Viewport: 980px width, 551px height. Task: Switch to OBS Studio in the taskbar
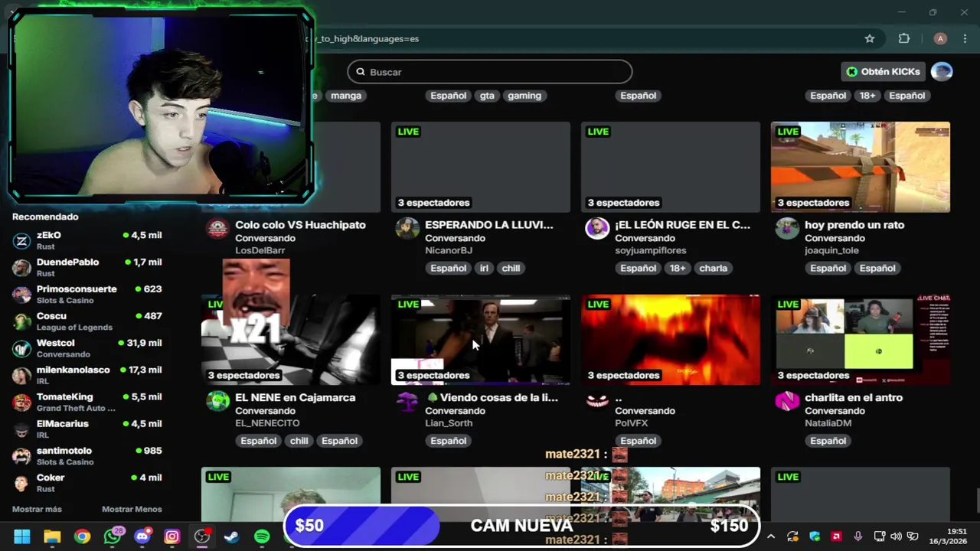pos(202,536)
